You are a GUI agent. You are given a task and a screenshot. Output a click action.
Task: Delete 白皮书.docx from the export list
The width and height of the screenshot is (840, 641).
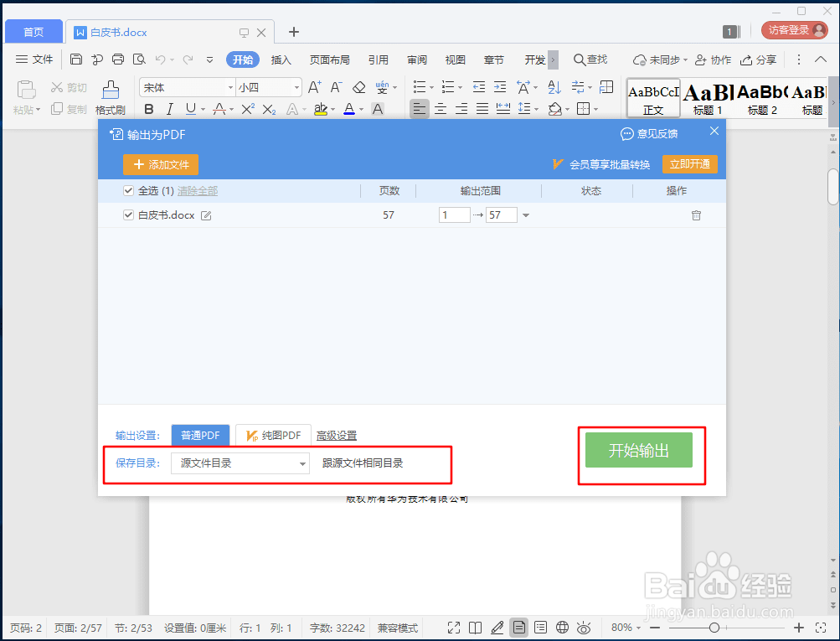(x=695, y=215)
